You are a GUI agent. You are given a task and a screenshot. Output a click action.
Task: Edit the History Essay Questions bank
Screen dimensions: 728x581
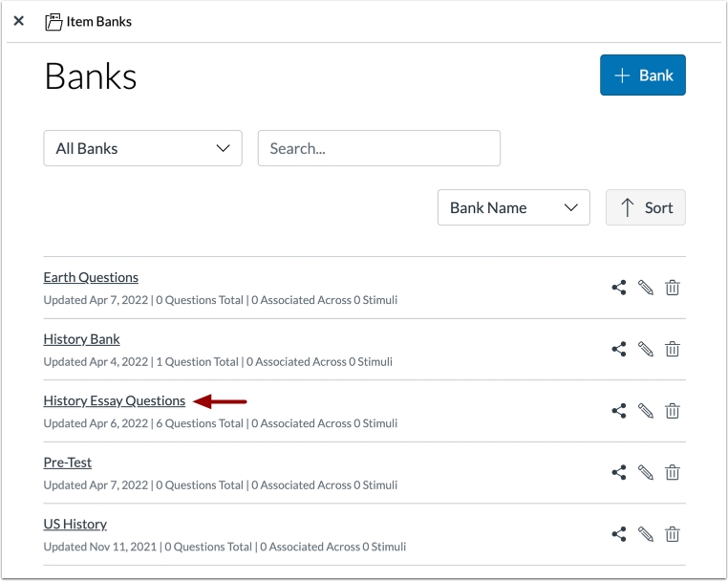[646, 411]
